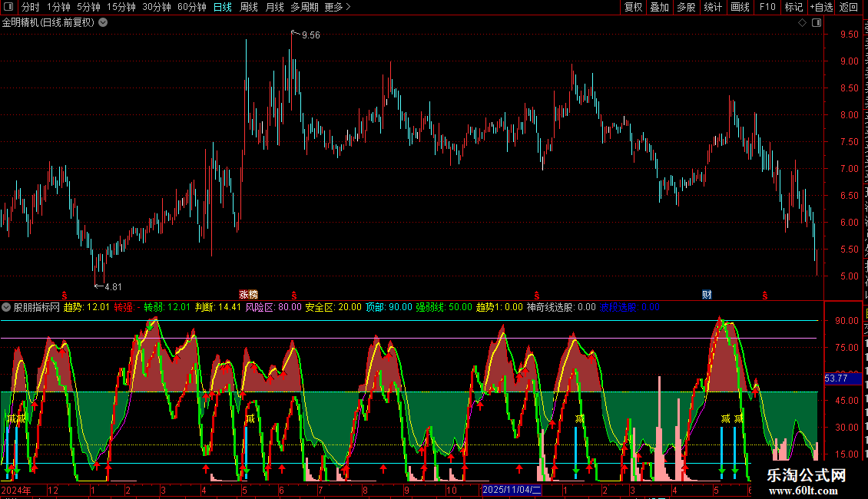Expand dropdown beside 金明精机(日线.前复权)
The height and width of the screenshot is (499, 868).
103,22
